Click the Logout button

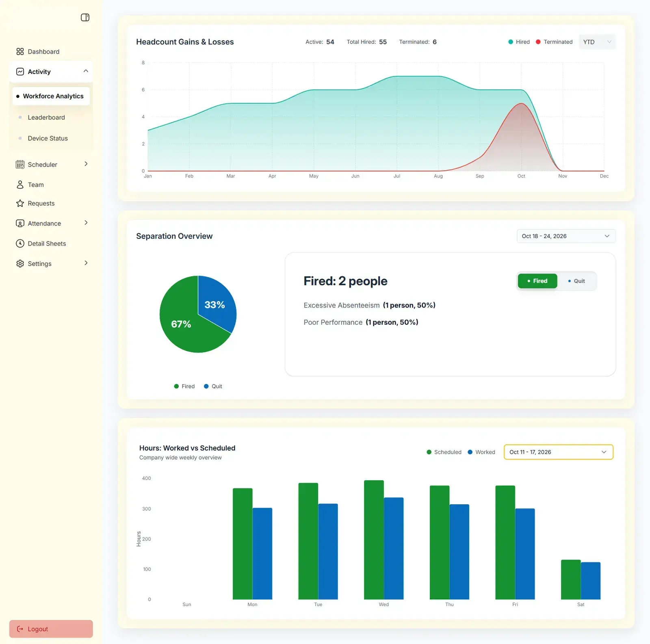[51, 629]
